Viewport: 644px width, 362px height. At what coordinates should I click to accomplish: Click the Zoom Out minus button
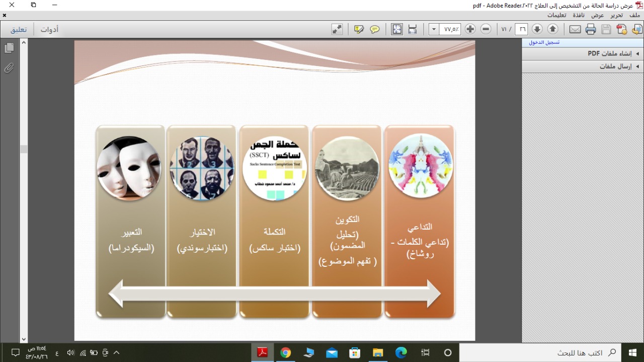486,29
